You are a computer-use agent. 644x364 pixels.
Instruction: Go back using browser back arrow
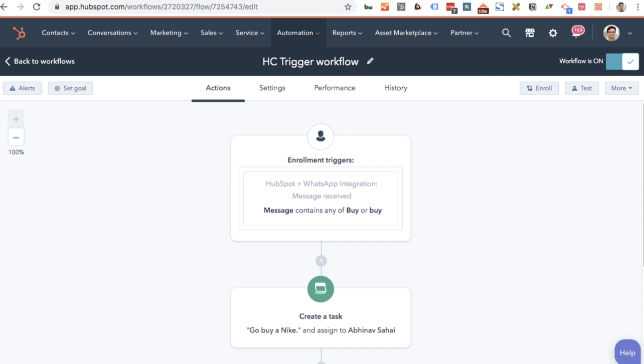pos(5,7)
